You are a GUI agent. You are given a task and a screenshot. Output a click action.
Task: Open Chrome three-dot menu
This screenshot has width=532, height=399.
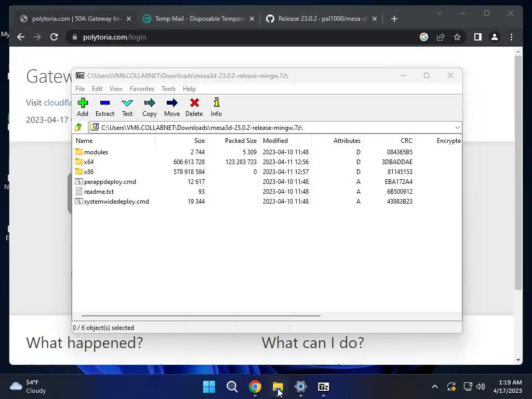pyautogui.click(x=511, y=37)
